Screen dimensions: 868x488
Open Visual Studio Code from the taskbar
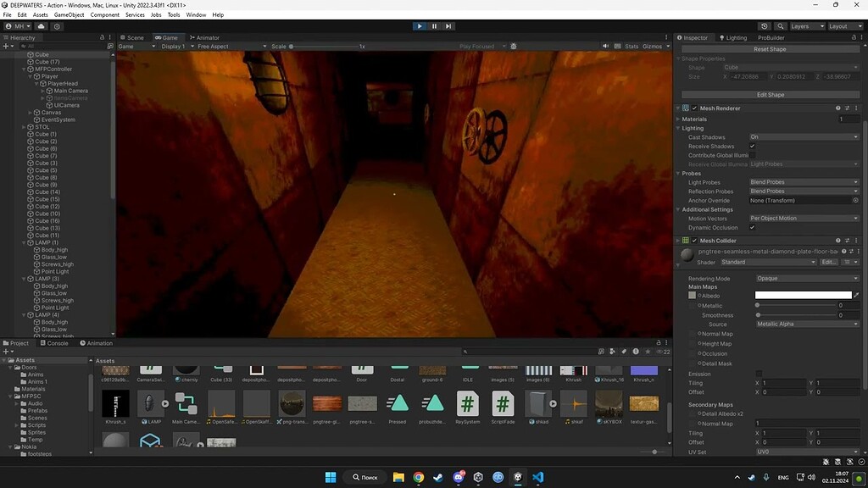[537, 477]
